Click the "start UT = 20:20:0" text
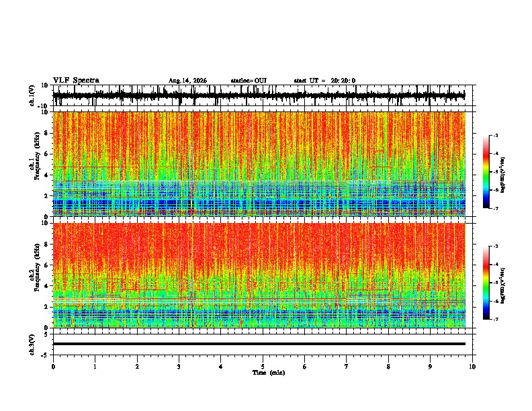 (324, 81)
